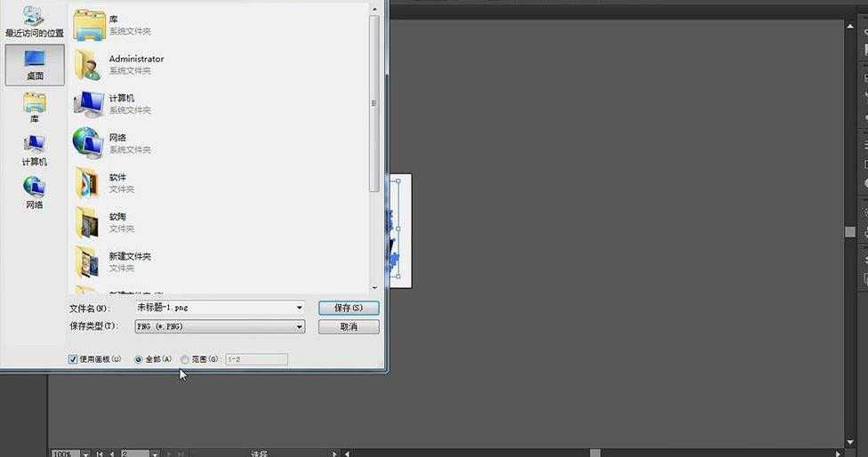Click the 文件名 text field

click(213, 308)
